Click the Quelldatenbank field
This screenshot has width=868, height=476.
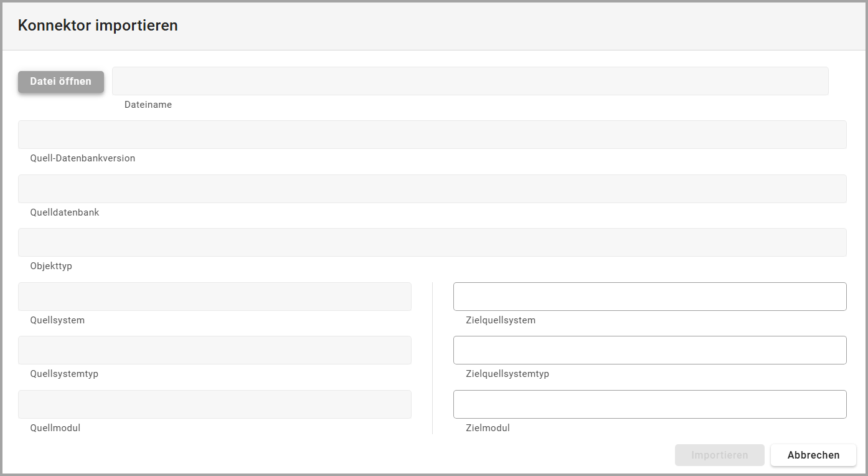point(432,189)
